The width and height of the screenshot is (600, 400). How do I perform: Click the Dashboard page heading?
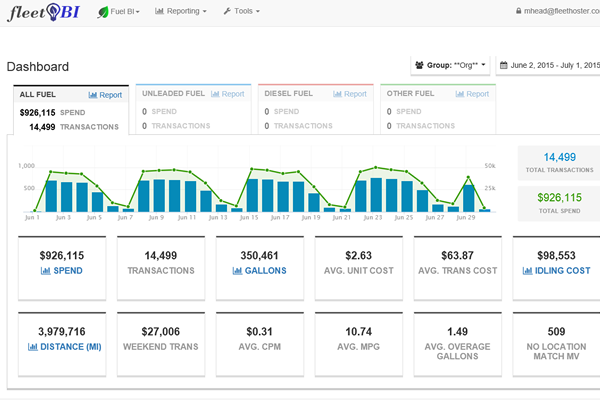click(x=38, y=67)
